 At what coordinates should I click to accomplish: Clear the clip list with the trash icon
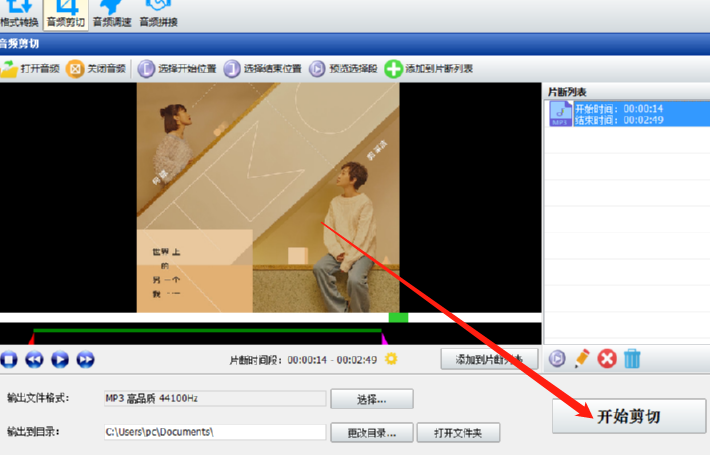click(x=632, y=359)
